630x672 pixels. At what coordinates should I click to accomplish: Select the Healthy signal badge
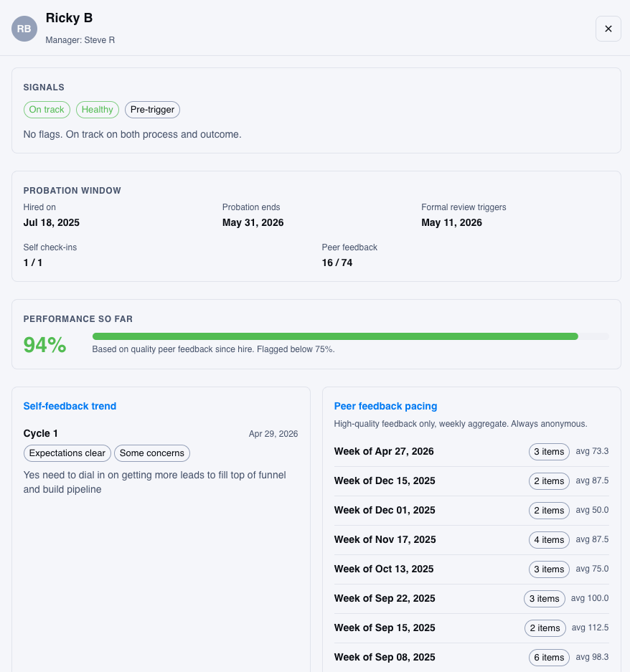click(98, 110)
